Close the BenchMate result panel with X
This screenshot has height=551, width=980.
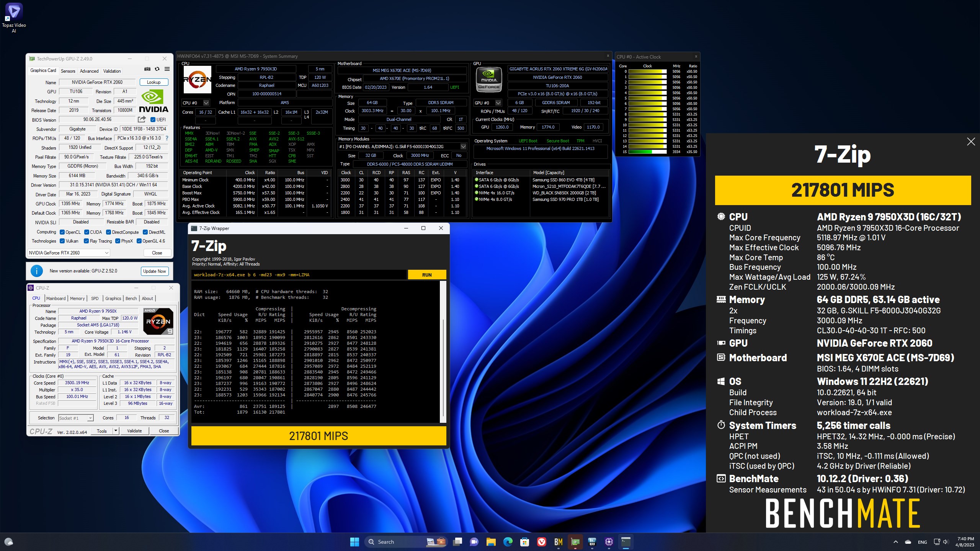click(x=971, y=142)
